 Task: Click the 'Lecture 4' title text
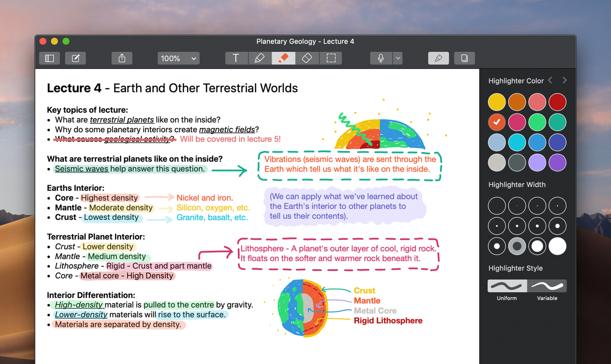[x=74, y=88]
